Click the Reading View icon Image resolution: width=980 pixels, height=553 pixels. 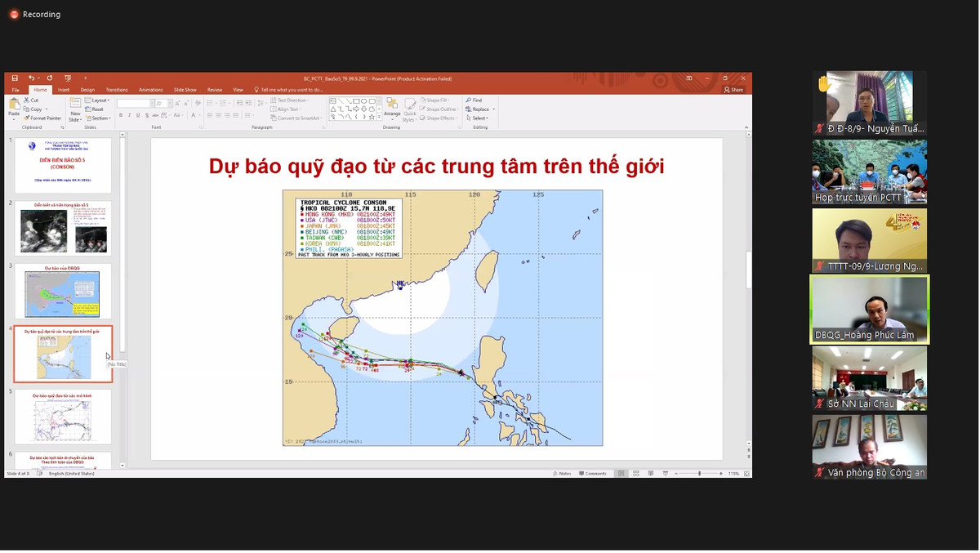650,474
